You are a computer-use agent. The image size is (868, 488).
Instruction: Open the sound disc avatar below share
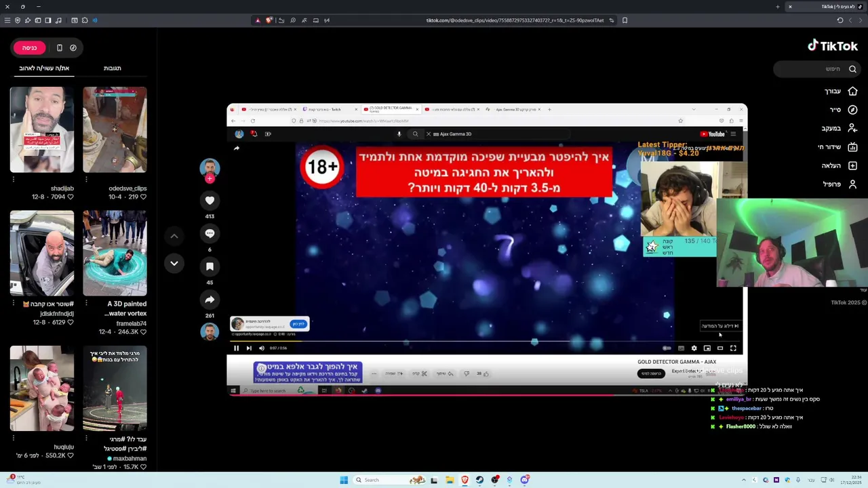[210, 331]
